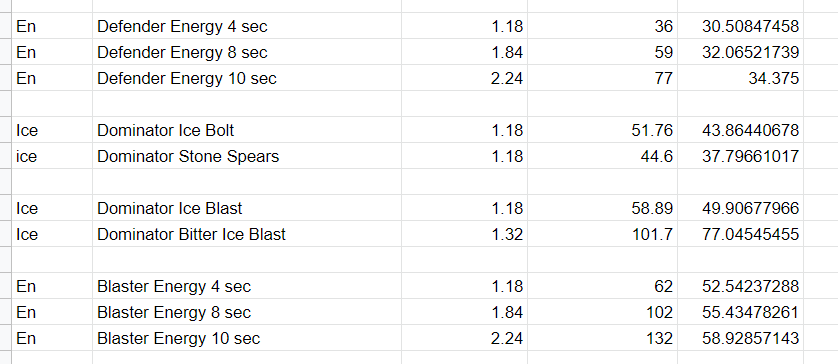Select the 'Dominator Ice Blast' cell
The height and width of the screenshot is (364, 838).
click(x=247, y=208)
